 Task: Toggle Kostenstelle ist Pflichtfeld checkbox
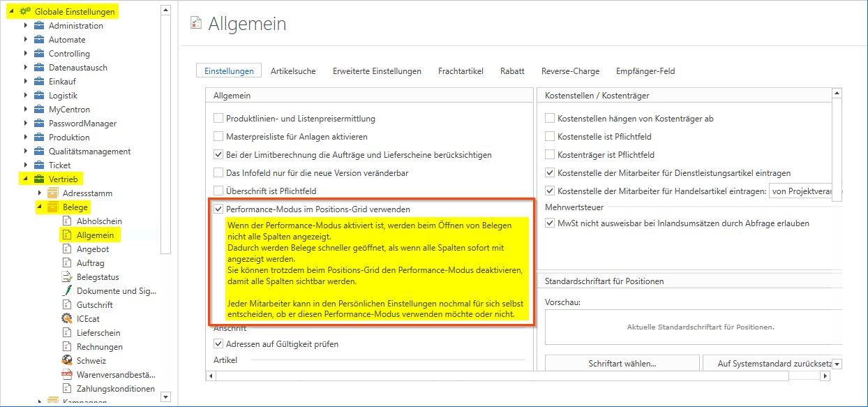(551, 137)
